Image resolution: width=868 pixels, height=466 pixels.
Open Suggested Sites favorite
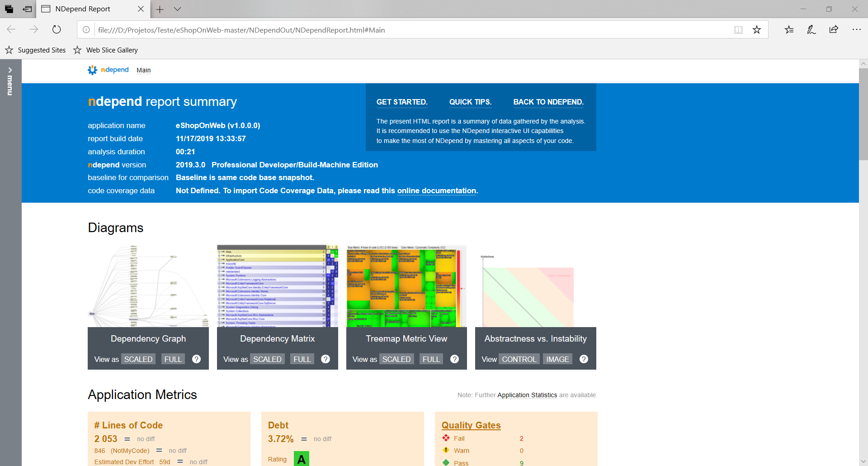(35, 50)
